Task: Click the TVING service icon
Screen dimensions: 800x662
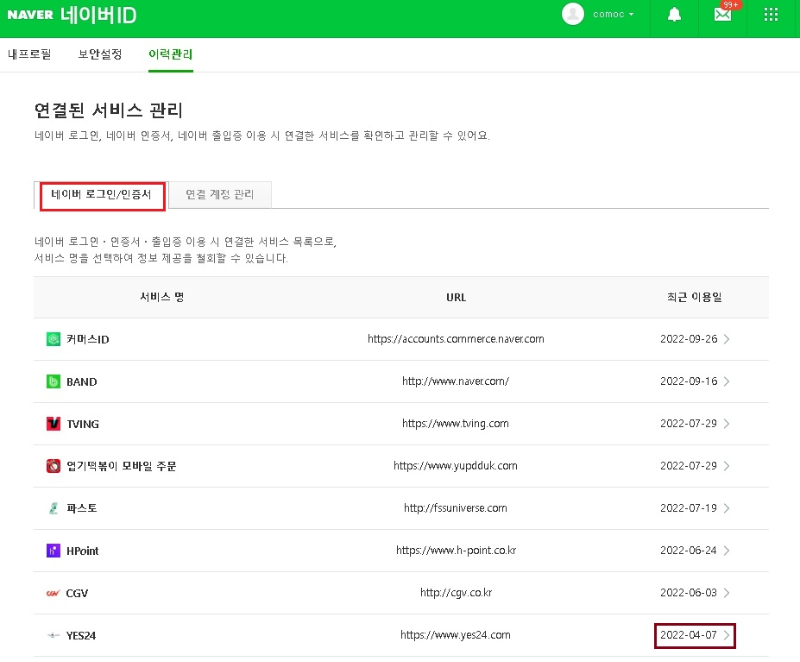Action: pos(53,424)
